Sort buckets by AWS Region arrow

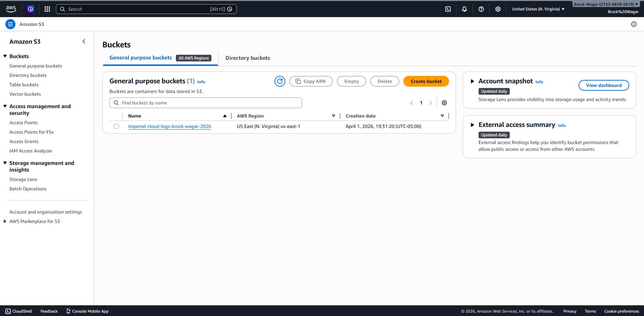coord(334,116)
